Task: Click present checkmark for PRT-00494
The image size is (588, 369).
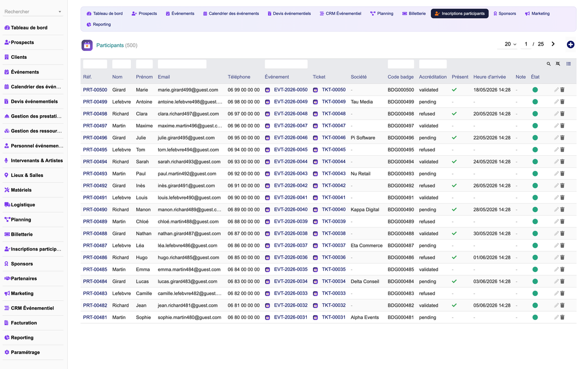Action: point(454,162)
